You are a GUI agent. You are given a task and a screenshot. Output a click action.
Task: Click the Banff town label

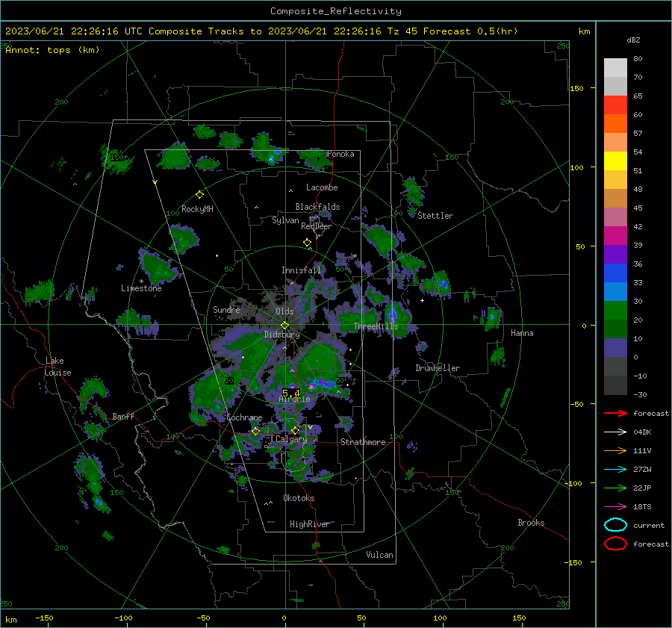click(123, 417)
